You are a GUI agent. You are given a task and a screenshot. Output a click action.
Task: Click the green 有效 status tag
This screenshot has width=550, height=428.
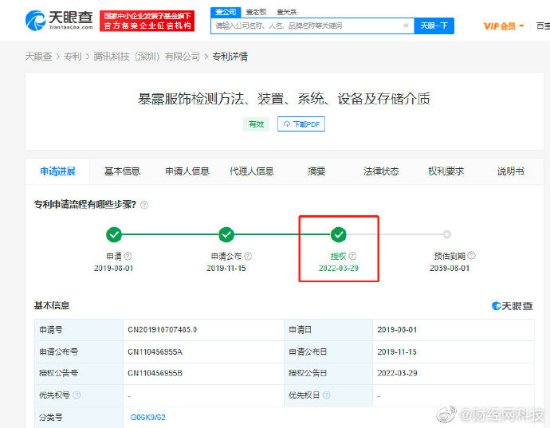(256, 124)
